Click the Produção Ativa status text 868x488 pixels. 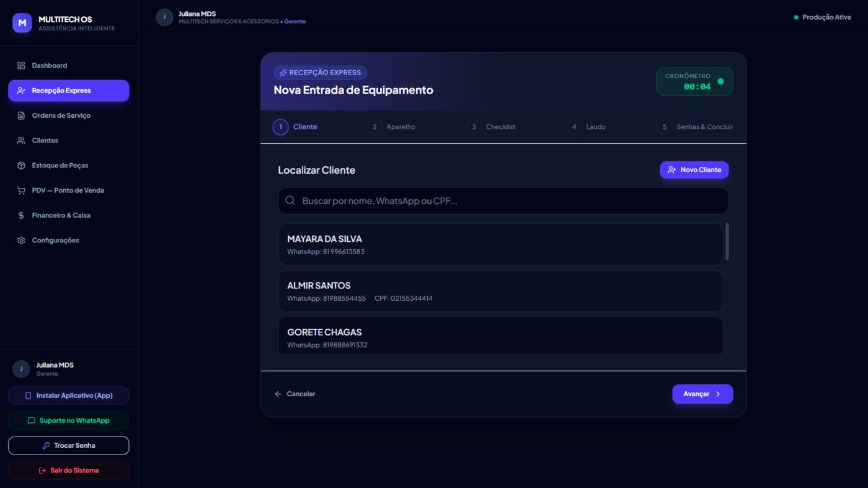coord(826,17)
